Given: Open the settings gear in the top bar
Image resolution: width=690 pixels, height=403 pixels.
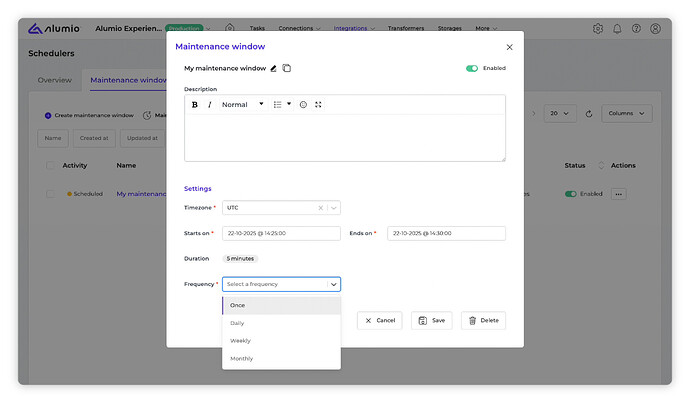Looking at the screenshot, I should click(x=598, y=29).
